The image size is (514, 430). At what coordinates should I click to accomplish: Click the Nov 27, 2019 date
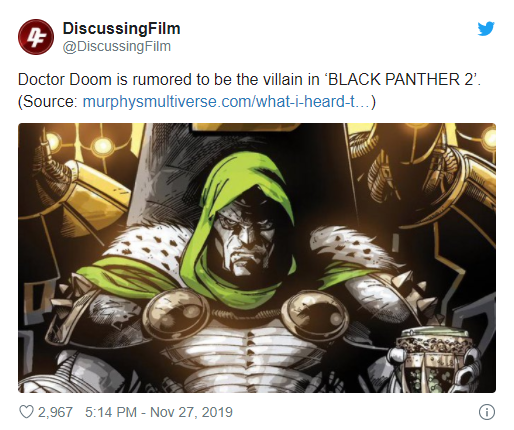191,412
